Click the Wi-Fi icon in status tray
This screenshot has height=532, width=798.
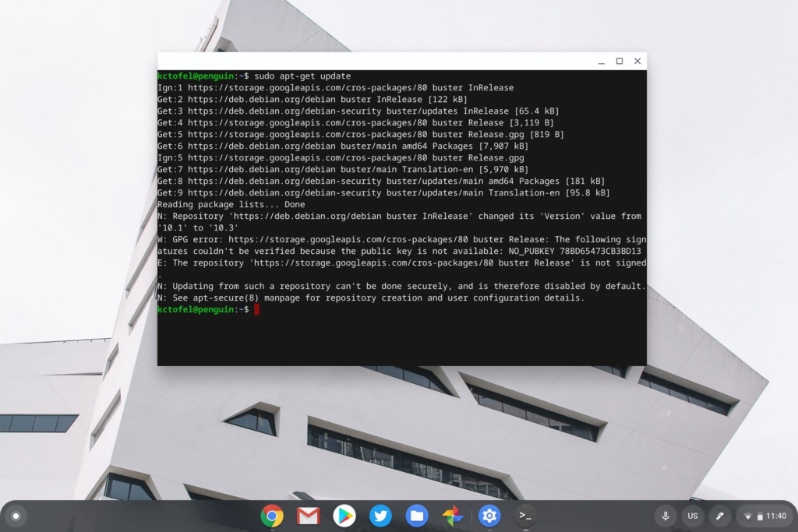pos(747,516)
